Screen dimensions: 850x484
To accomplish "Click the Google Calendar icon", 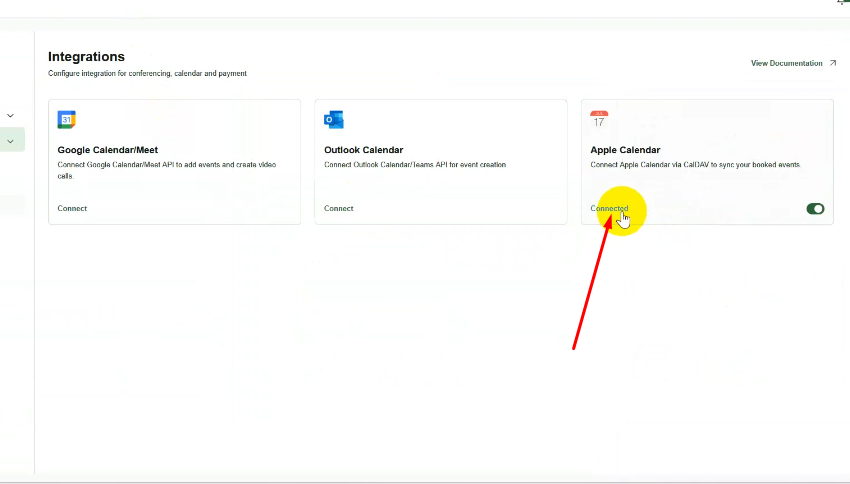I will click(x=67, y=120).
